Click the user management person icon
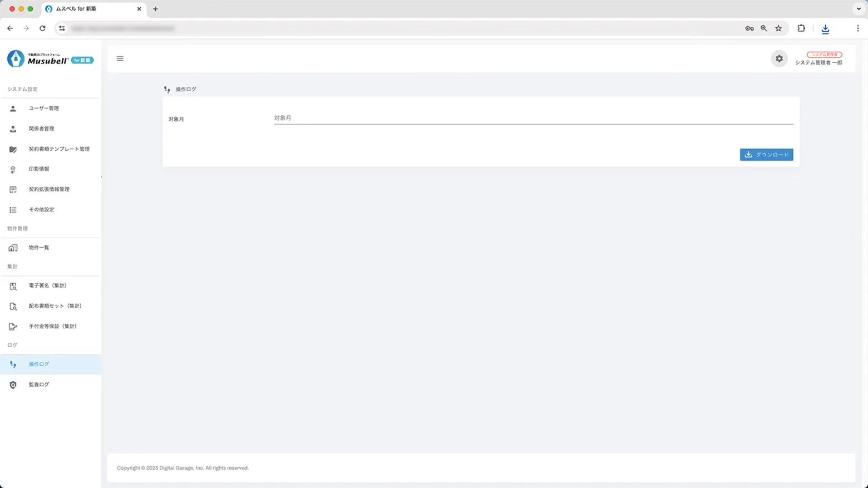Image resolution: width=868 pixels, height=488 pixels. pos(13,109)
